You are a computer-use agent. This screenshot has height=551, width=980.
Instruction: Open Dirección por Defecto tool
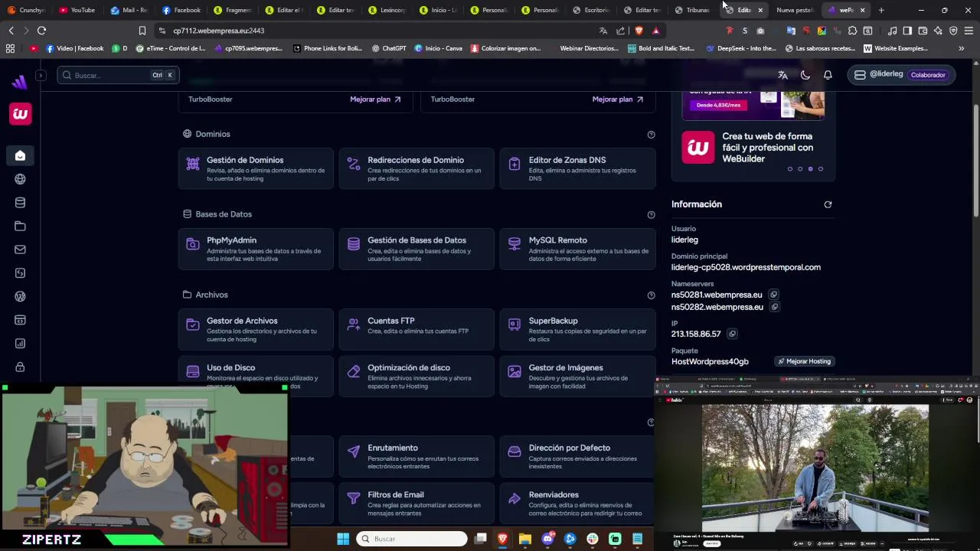[578, 456]
